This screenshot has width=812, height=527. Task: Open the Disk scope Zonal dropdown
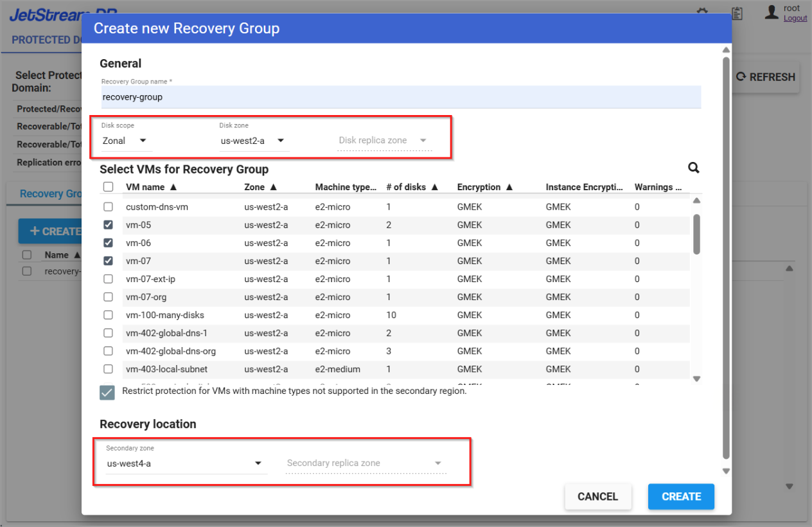(x=125, y=141)
